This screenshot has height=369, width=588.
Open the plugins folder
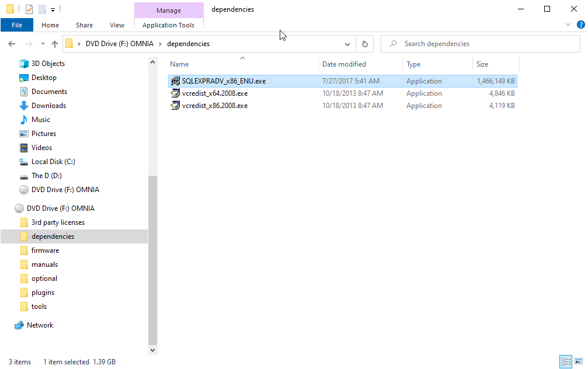pos(43,293)
